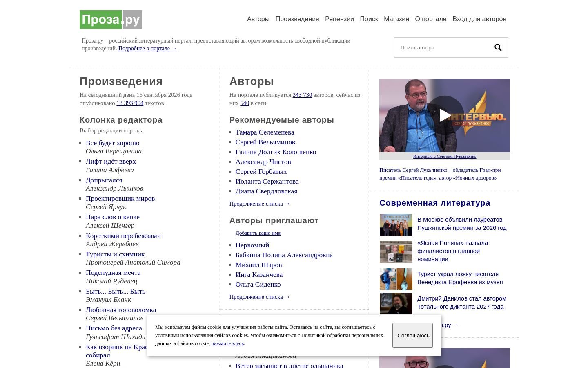The width and height of the screenshot is (588, 368).
Task: Continue the Авторы приглашают list
Action: pyautogui.click(x=260, y=297)
